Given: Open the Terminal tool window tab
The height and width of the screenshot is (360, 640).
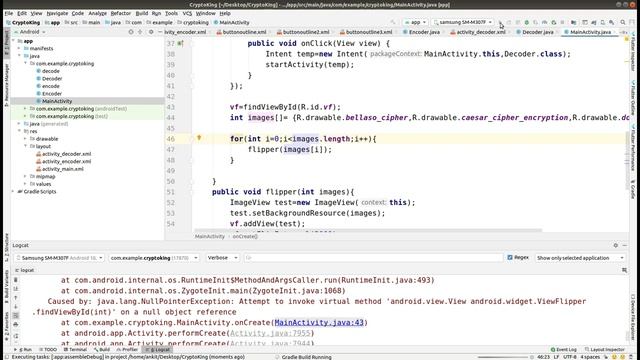Looking at the screenshot, I should coord(75,350).
